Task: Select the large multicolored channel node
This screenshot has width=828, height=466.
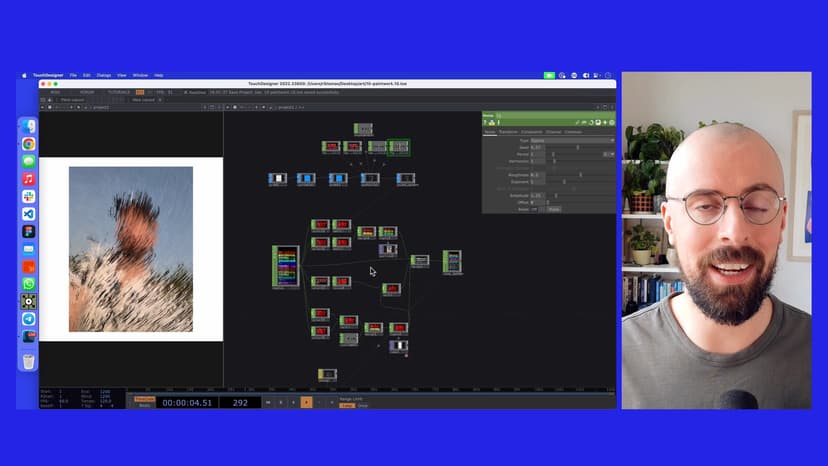Action: tap(286, 267)
